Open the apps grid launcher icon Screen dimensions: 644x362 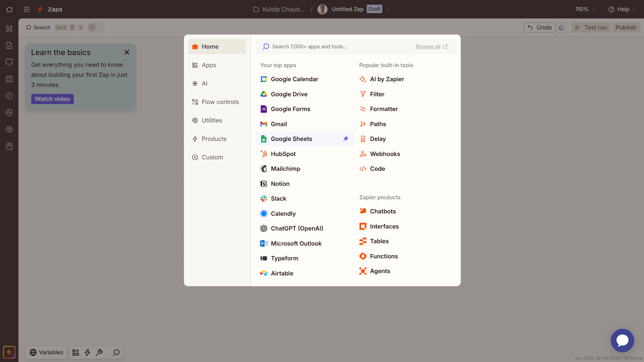27,9
